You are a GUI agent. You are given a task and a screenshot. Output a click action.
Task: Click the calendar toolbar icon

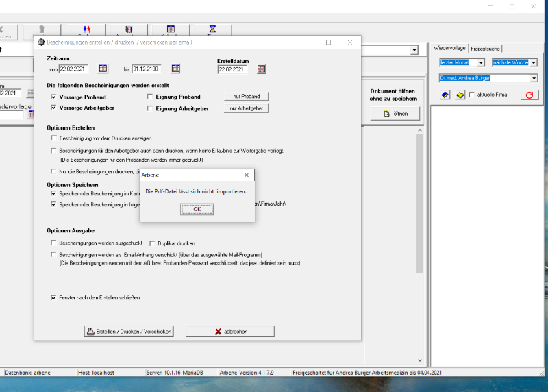coord(171,30)
